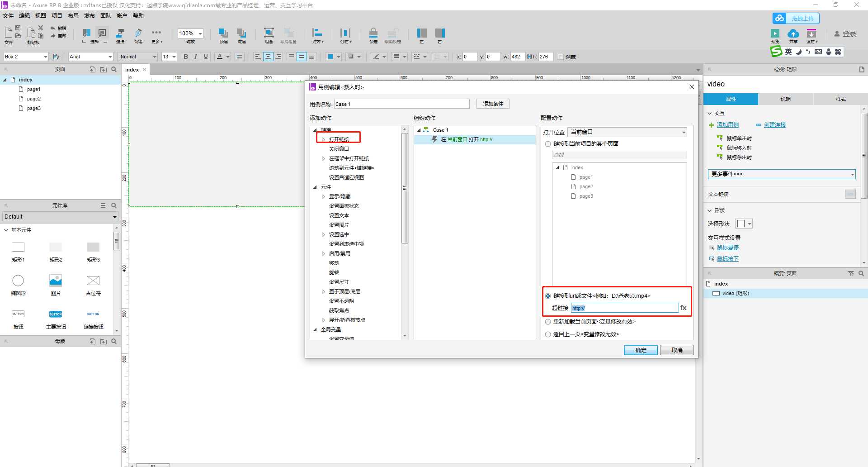This screenshot has height=467, width=868.
Task: Click the 预览 preview icon
Action: click(775, 34)
